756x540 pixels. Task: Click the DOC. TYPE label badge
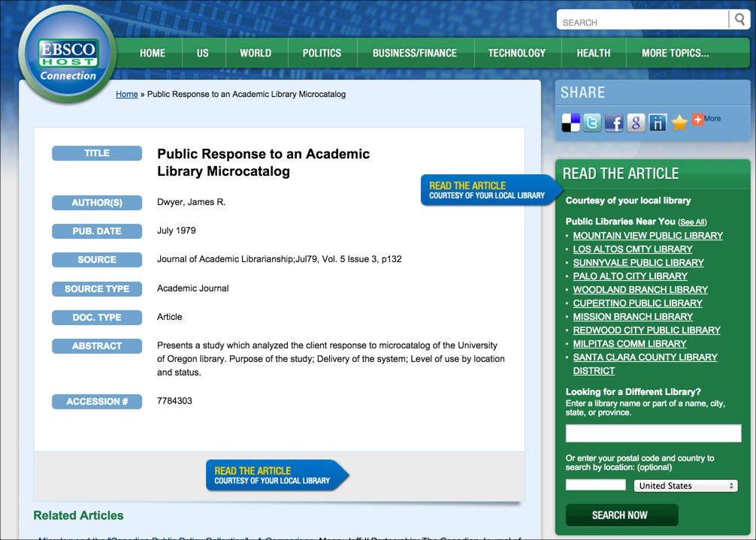[x=97, y=318]
